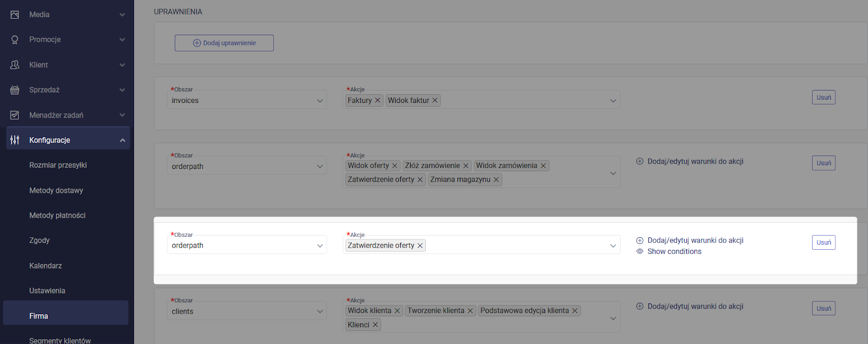Collapse the Konfiguracje menu chevron
Screen dimensions: 868x344
pos(122,140)
